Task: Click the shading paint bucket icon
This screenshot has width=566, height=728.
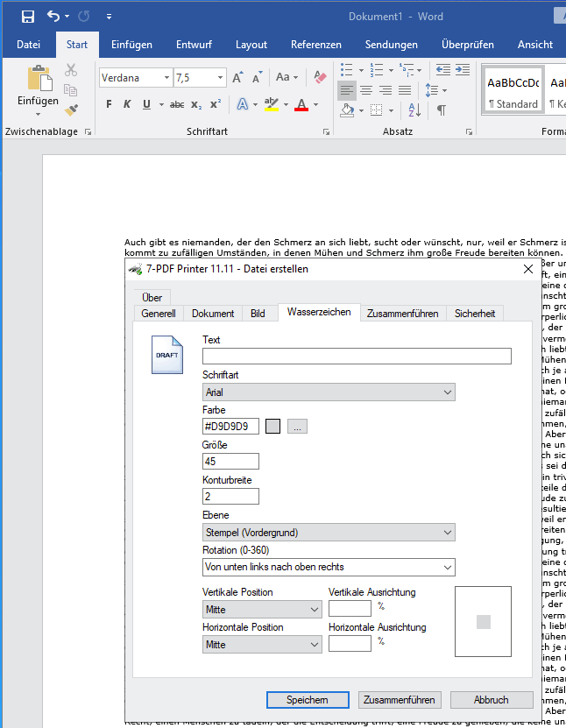Action: [x=347, y=110]
